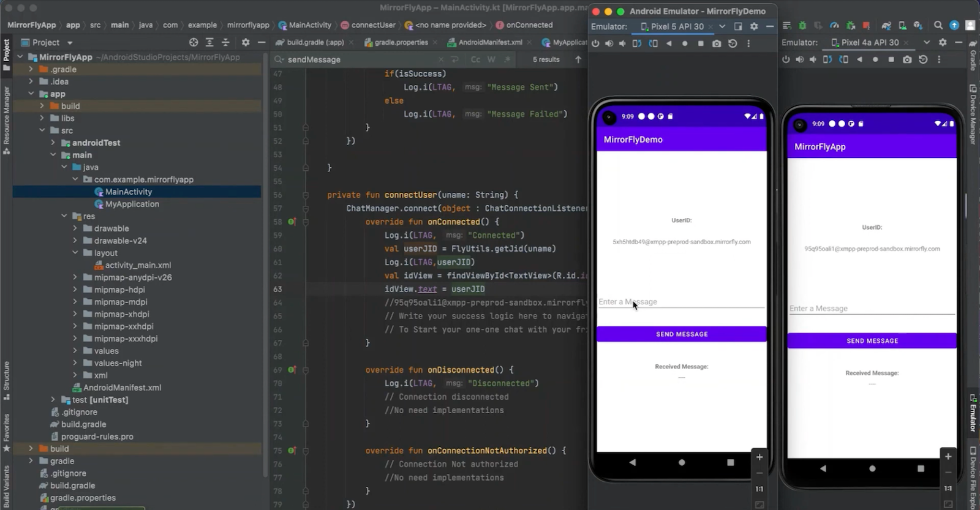Click Back triangle in Pixel 5 emulator toolbar

coord(669,43)
